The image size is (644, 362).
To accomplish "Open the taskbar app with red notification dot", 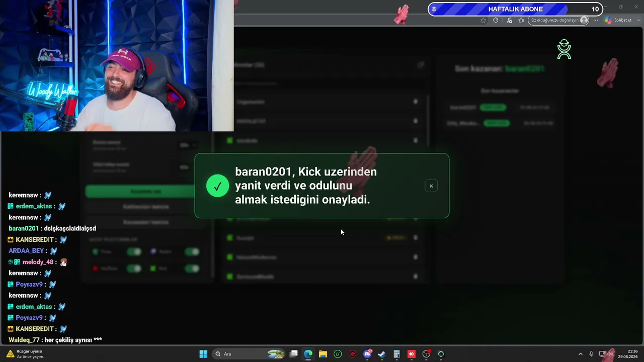I will 426,354.
